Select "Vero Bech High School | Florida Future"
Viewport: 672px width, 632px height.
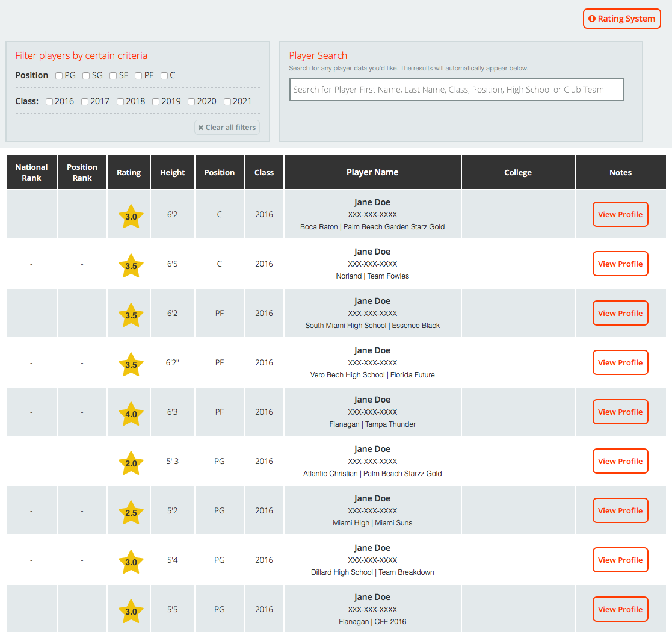[x=372, y=375]
